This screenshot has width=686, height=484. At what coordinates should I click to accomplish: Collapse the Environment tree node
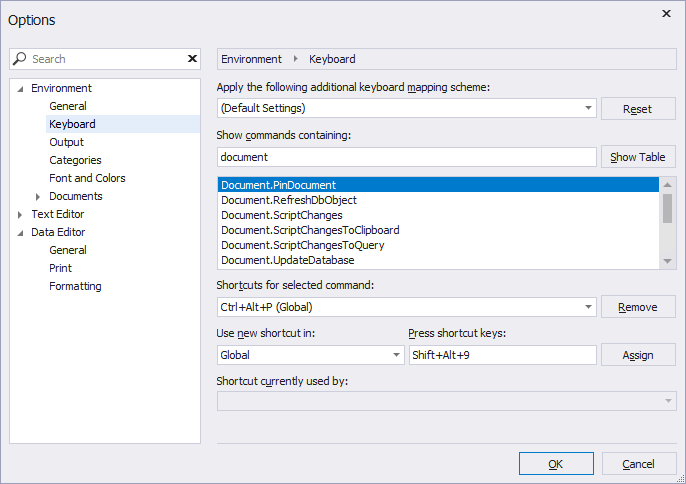point(20,88)
